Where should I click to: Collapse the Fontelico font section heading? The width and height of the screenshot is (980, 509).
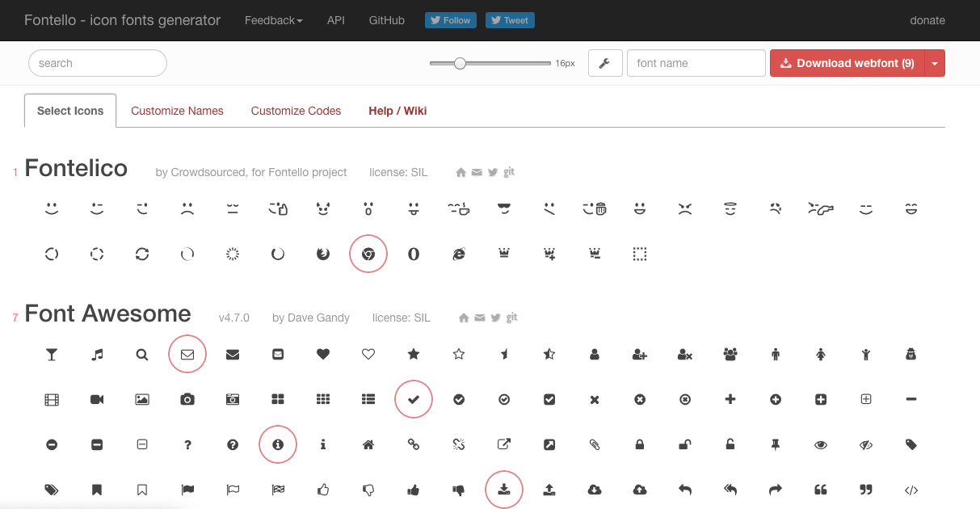pos(76,168)
